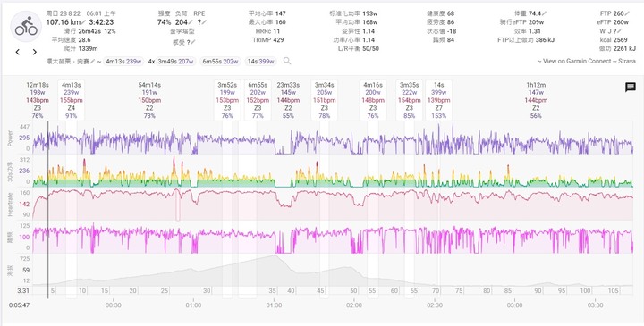Click the 标准化功率 193w value

370,13
